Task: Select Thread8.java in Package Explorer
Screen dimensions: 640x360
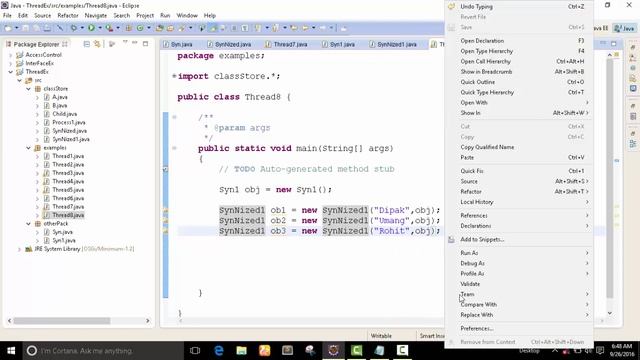Action: (x=68, y=215)
